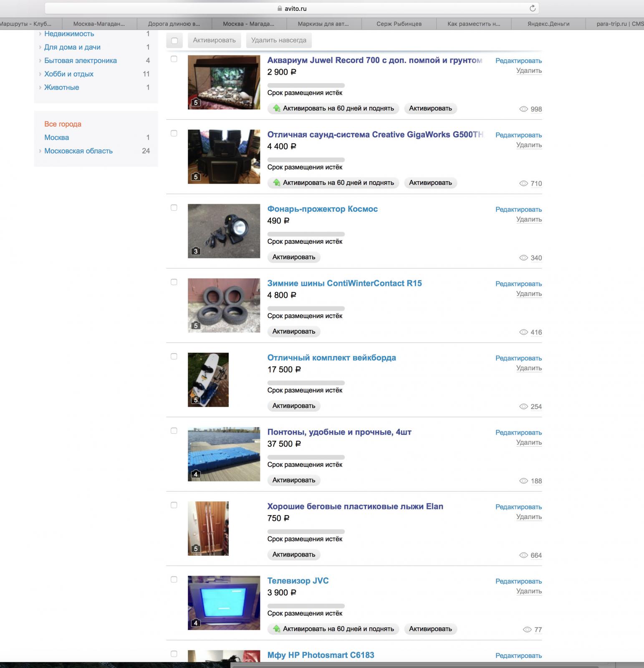
Task: Open the Elan skis photo thumbnail
Action: [208, 528]
